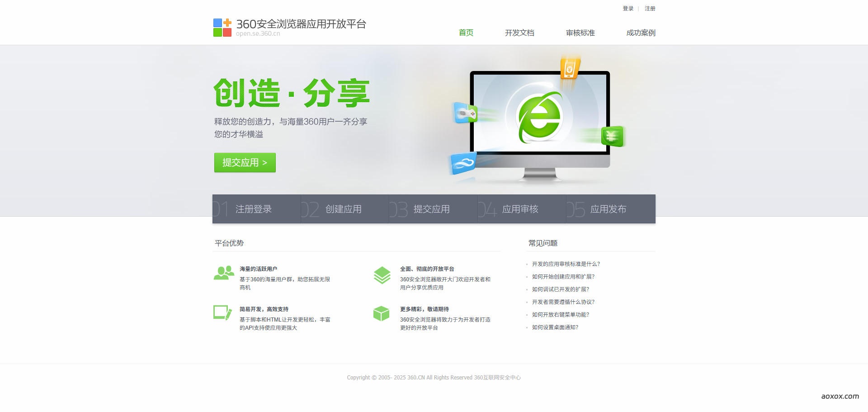
Task: Click the green users icon beside 海量的活跃用户
Action: (x=223, y=274)
